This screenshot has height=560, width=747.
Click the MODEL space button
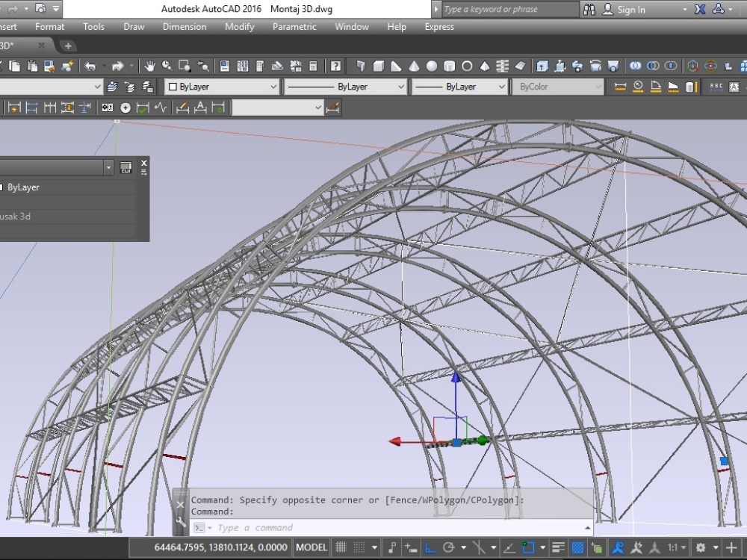pos(311,547)
